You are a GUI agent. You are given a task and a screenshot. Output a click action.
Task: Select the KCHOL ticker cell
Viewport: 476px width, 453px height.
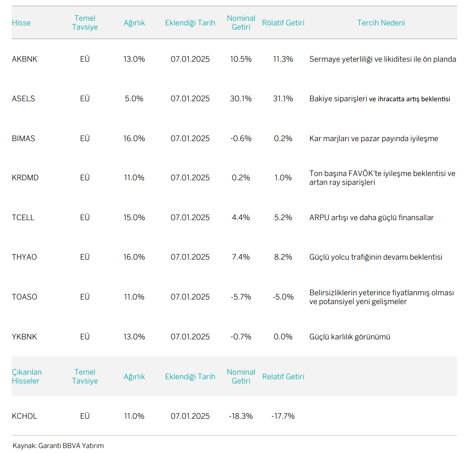coord(24,416)
